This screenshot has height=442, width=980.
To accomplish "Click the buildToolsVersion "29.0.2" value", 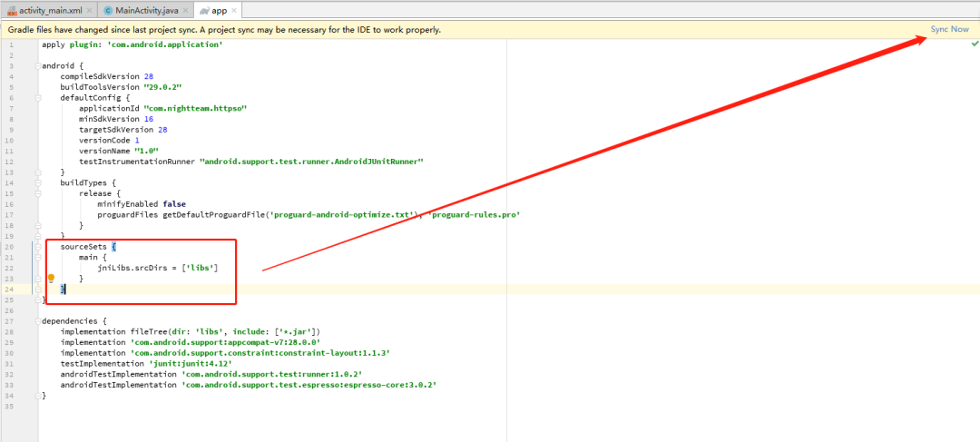I will click(x=162, y=87).
